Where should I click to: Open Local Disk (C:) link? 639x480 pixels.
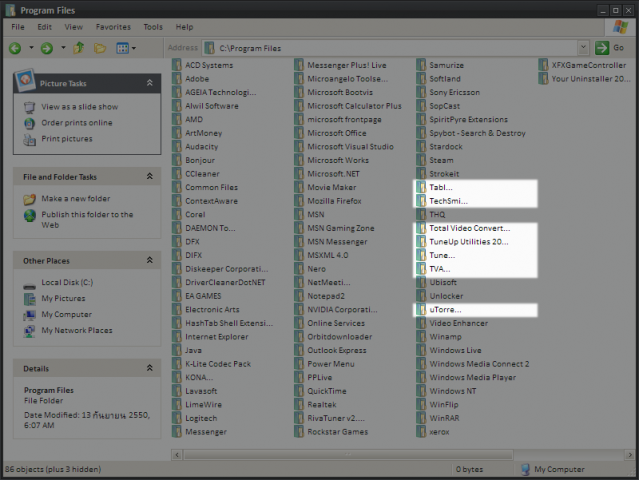67,282
